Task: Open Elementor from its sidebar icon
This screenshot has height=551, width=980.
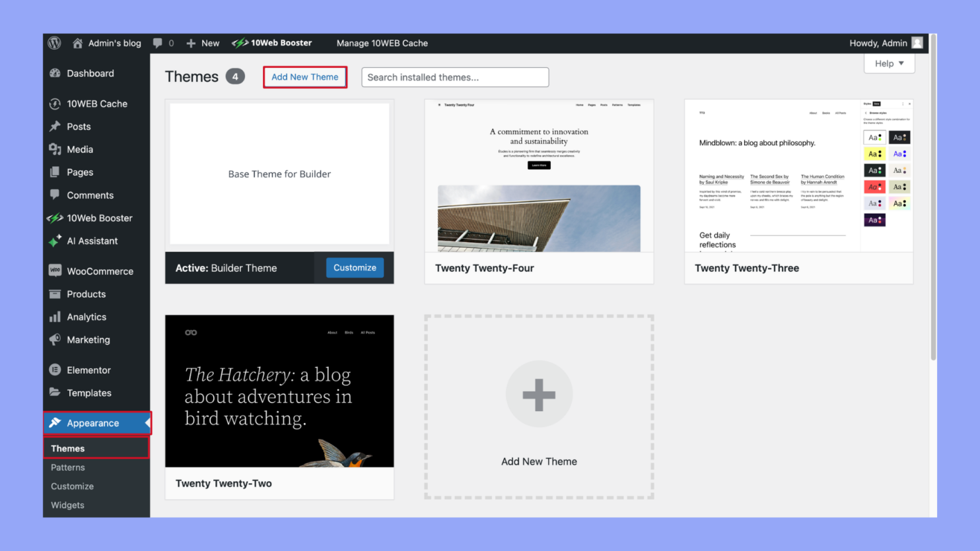Action: tap(55, 370)
